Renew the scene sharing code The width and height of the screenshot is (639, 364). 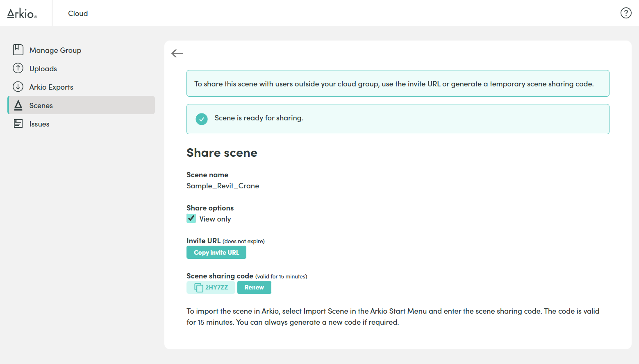click(x=254, y=287)
